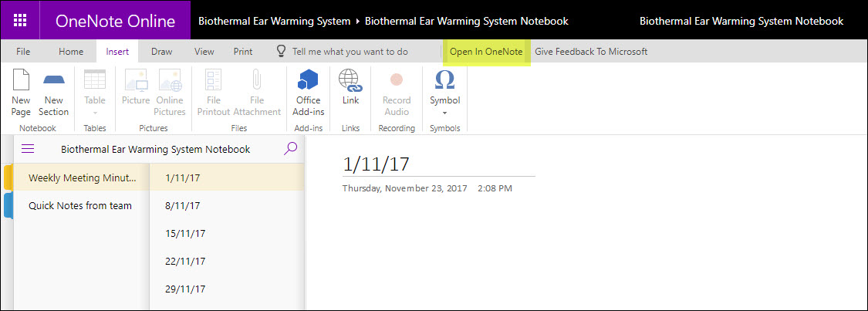Open Biothermal Ear Warming System breadcrumb

click(x=274, y=21)
